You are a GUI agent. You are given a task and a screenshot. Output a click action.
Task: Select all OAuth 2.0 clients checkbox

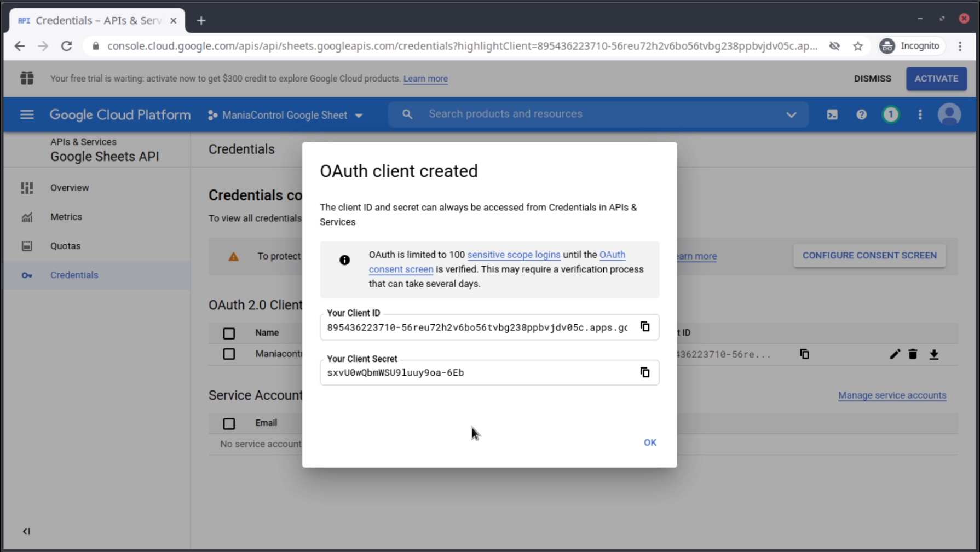point(229,334)
